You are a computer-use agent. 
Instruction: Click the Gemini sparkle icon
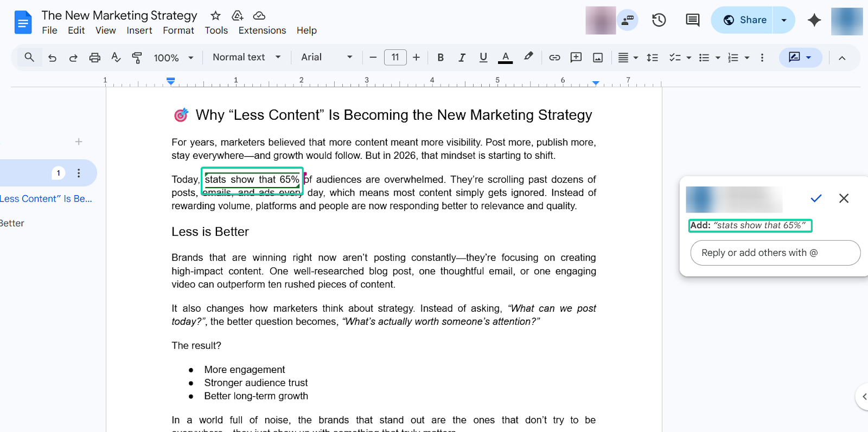(x=814, y=20)
